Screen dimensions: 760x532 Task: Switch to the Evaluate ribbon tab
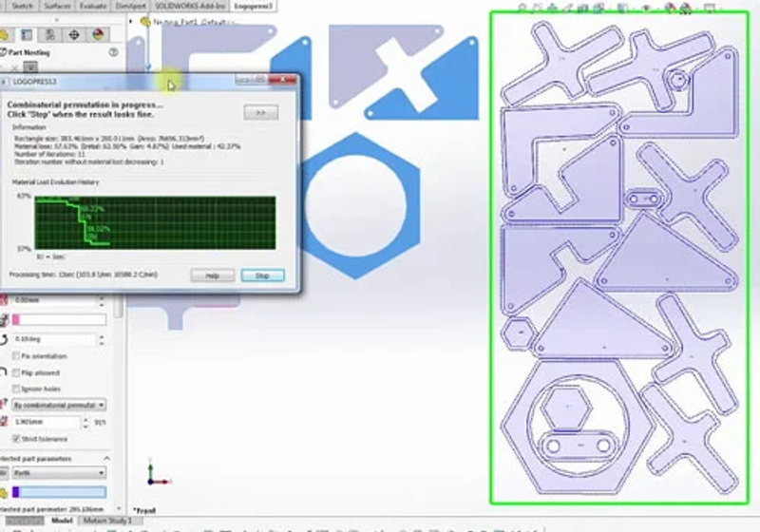tap(93, 6)
